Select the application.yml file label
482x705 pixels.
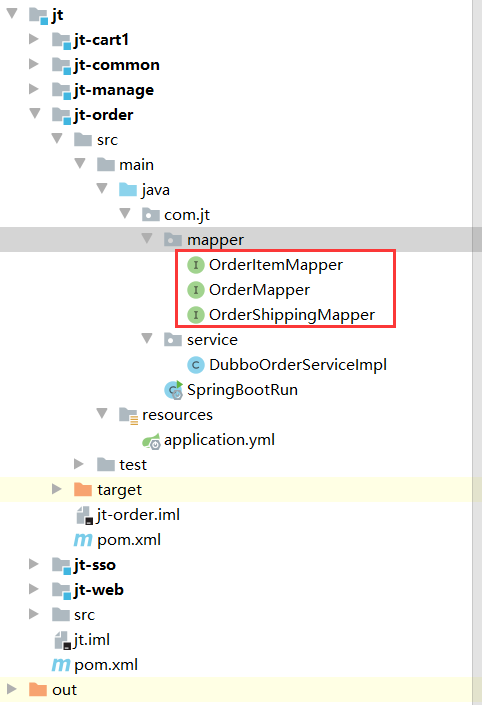(x=219, y=440)
